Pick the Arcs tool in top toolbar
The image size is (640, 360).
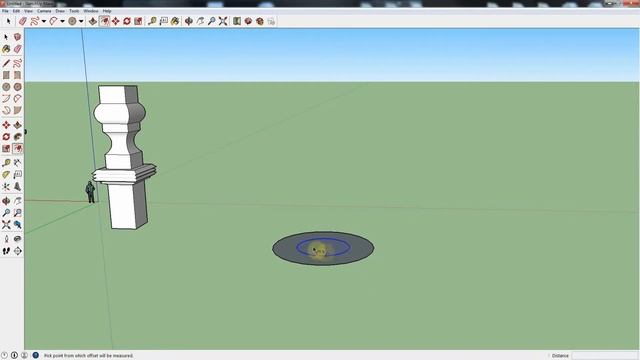(53, 21)
